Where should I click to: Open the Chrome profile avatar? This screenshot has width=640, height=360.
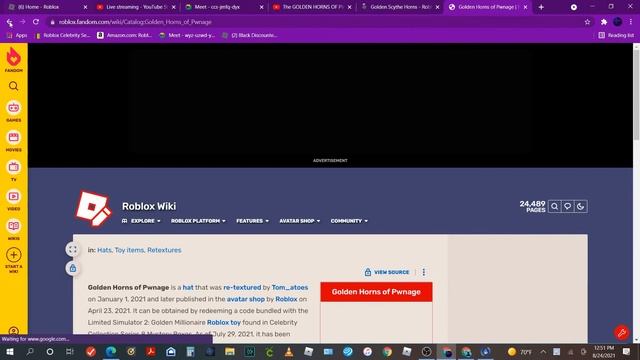click(617, 22)
